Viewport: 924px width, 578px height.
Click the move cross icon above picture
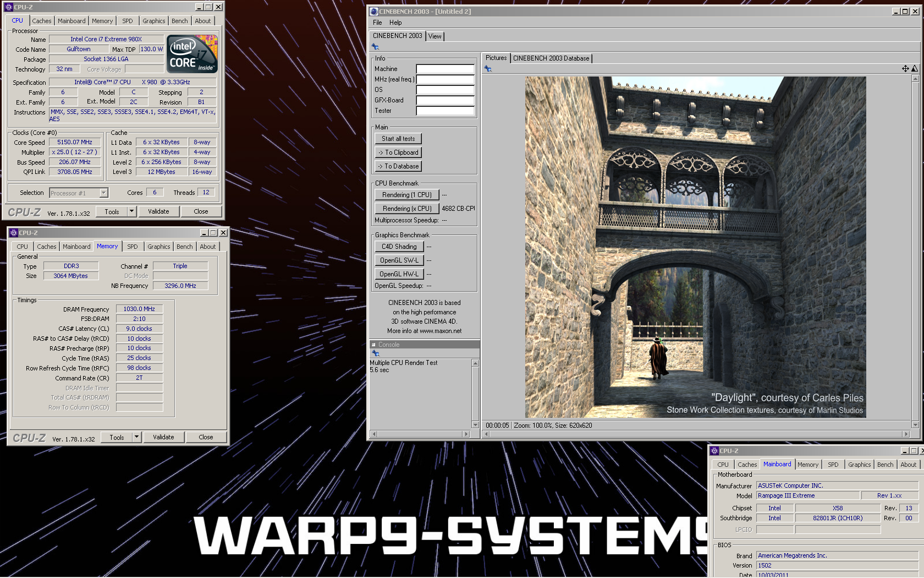click(x=905, y=69)
